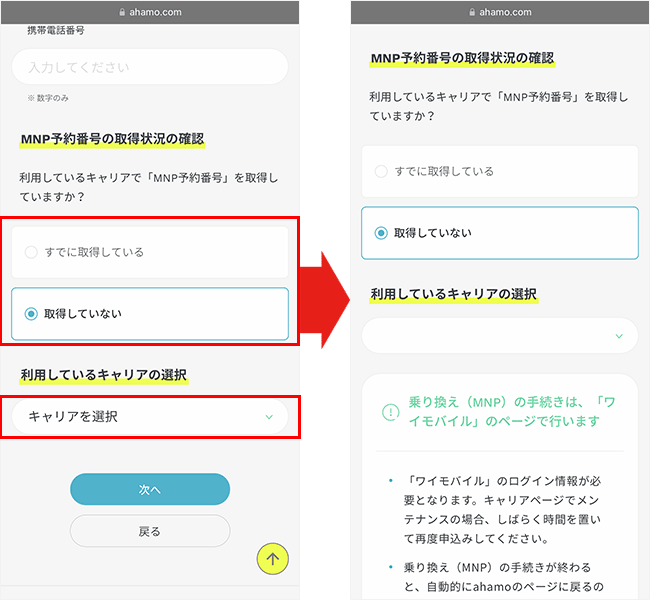Click the '乗り換え（MNP）の手続きが終わると' bullet text

pos(504,577)
